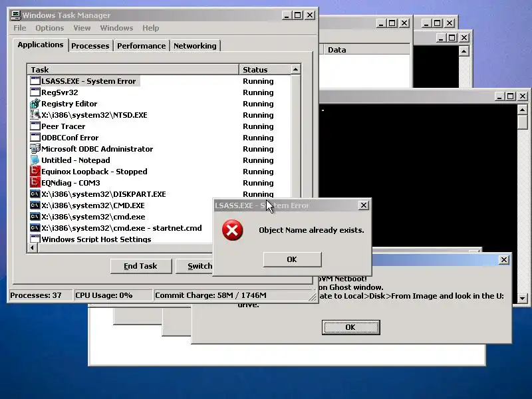Screen dimensions: 532x399
Task: Click OK in the LSASS.EXE error dialog
Action: click(x=292, y=259)
